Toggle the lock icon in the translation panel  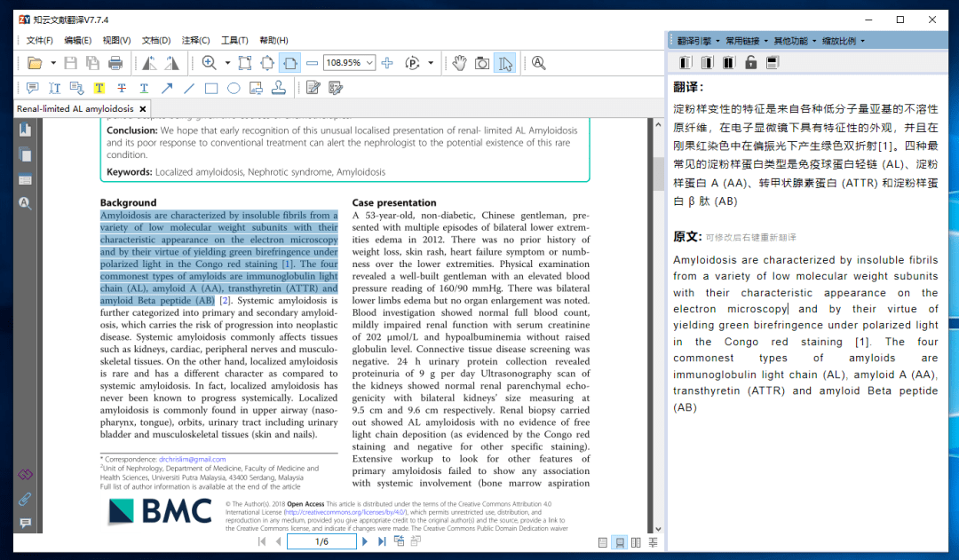(x=751, y=61)
